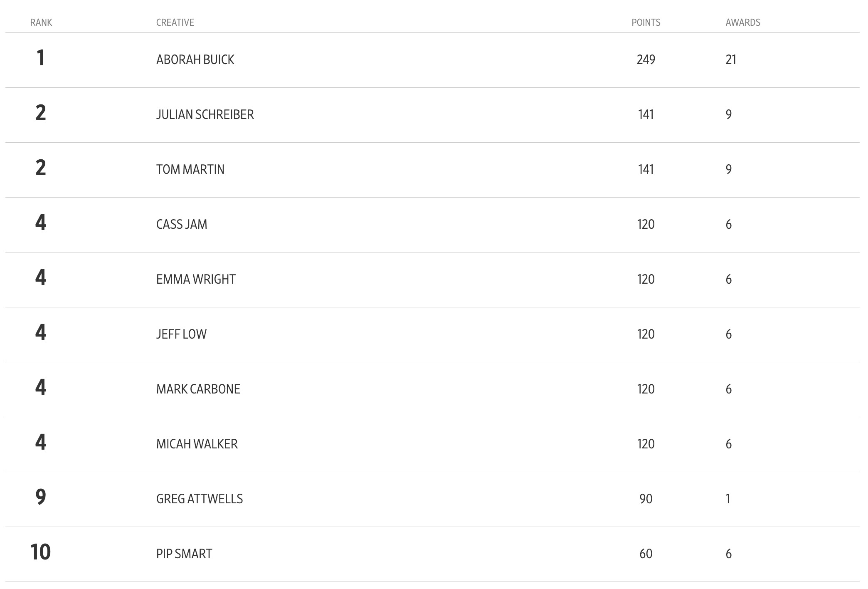Open MARK CARBONE entry
This screenshot has height=589, width=868.
point(198,389)
